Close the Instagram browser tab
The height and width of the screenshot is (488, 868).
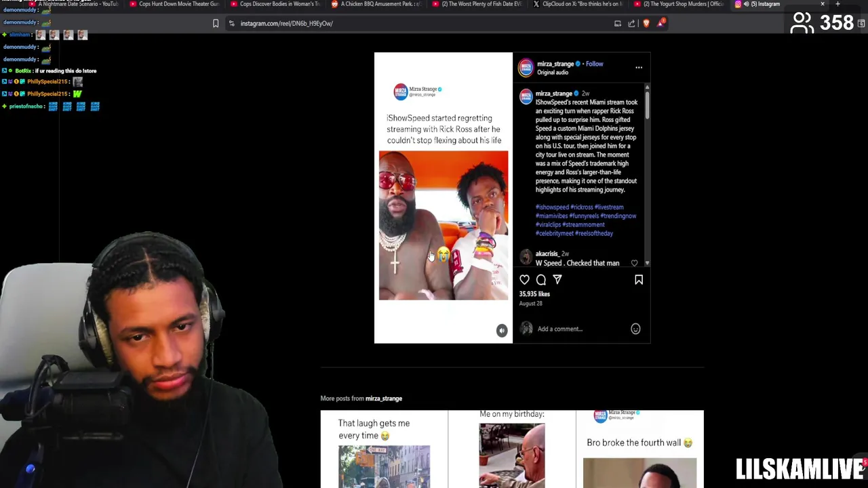823,4
